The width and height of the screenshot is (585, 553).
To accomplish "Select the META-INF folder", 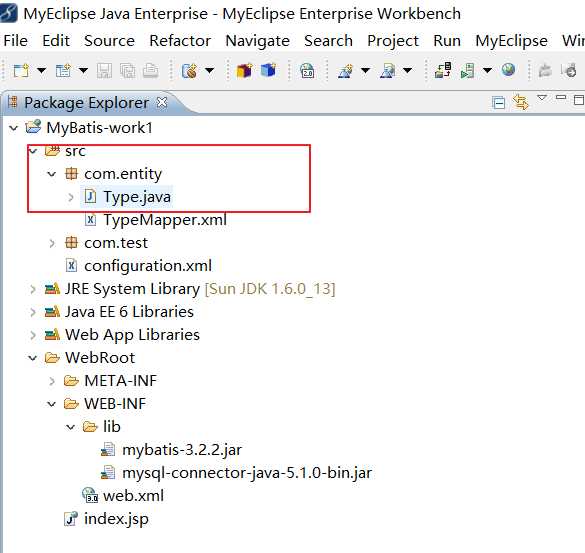I will (121, 381).
